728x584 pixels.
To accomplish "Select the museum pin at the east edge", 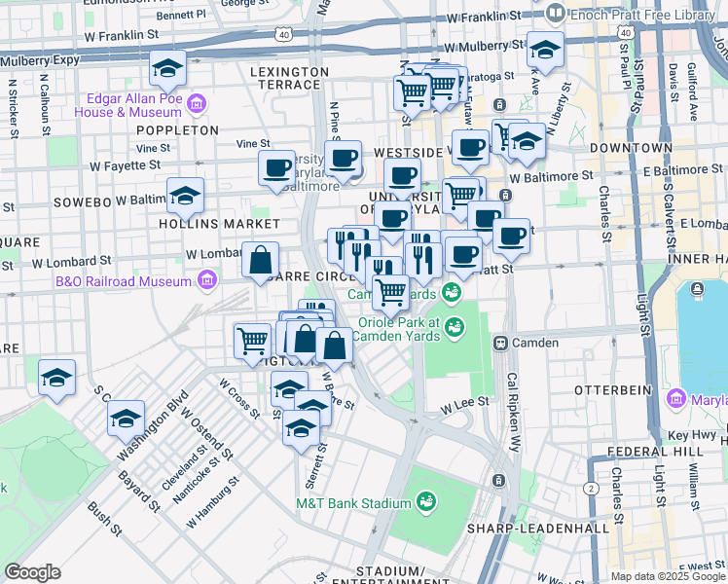I will pyautogui.click(x=675, y=400).
